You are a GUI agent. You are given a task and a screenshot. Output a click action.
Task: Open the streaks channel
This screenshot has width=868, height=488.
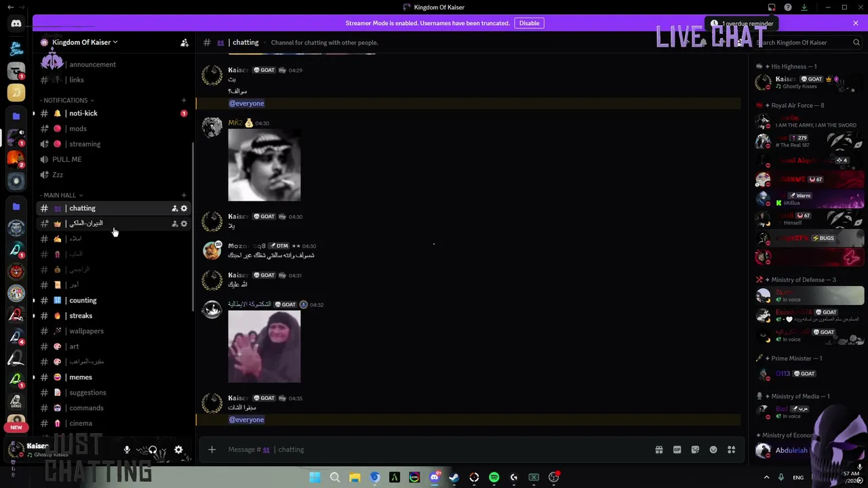tap(113, 316)
